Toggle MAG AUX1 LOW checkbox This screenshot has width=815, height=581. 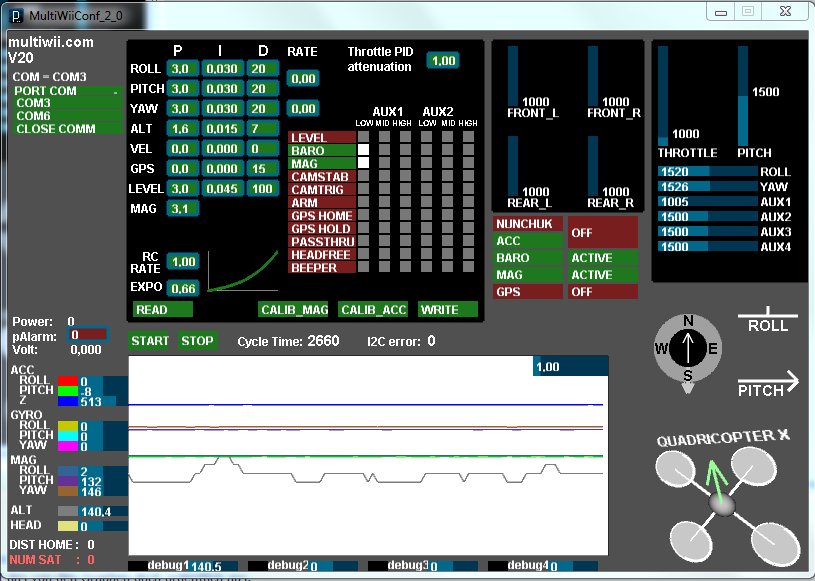(x=363, y=163)
